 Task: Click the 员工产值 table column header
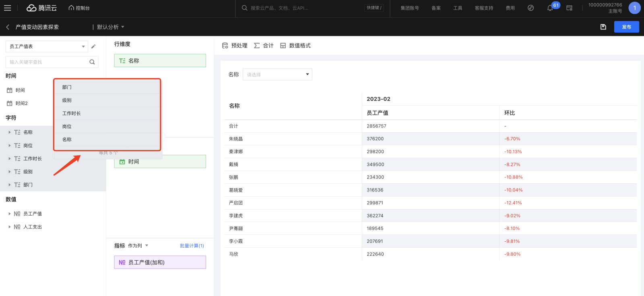(x=377, y=113)
